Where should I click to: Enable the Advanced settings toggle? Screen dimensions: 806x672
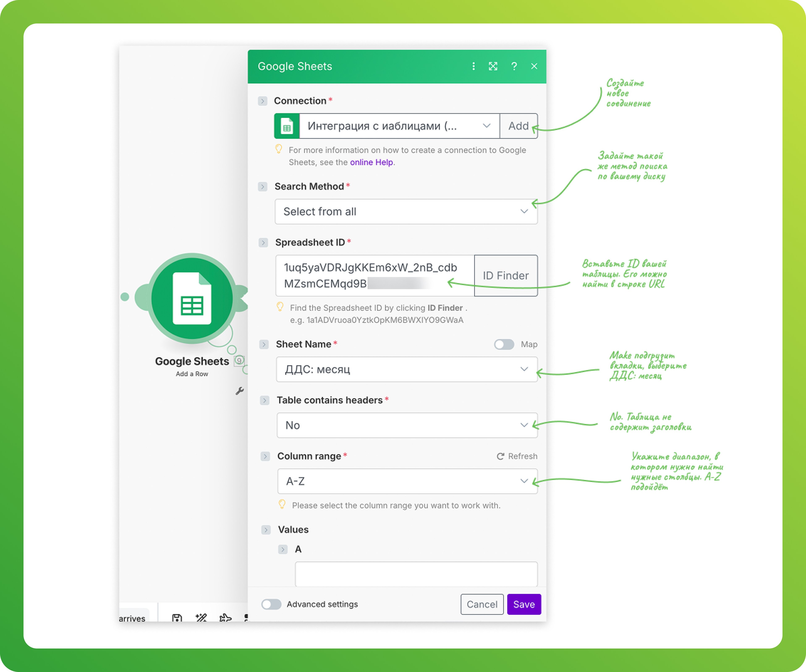click(271, 604)
